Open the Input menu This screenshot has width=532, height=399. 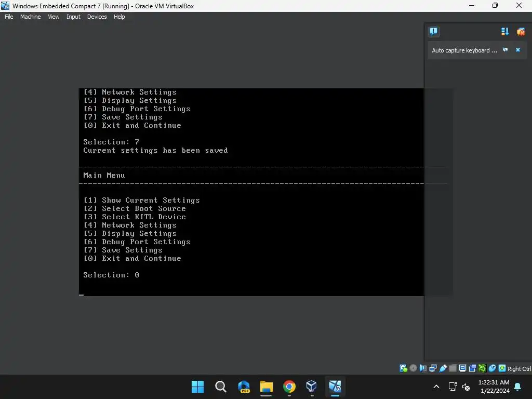tap(73, 17)
